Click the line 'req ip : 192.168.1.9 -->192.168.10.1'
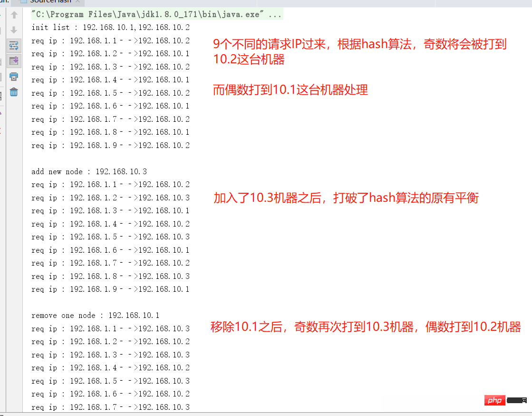The height and width of the screenshot is (416, 532). 111,289
